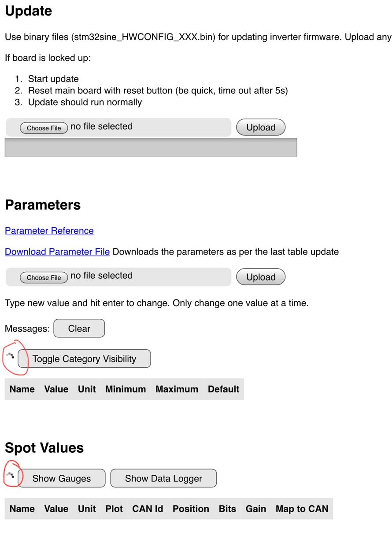The image size is (392, 543).
Task: Clear the messages
Action: [x=79, y=329]
